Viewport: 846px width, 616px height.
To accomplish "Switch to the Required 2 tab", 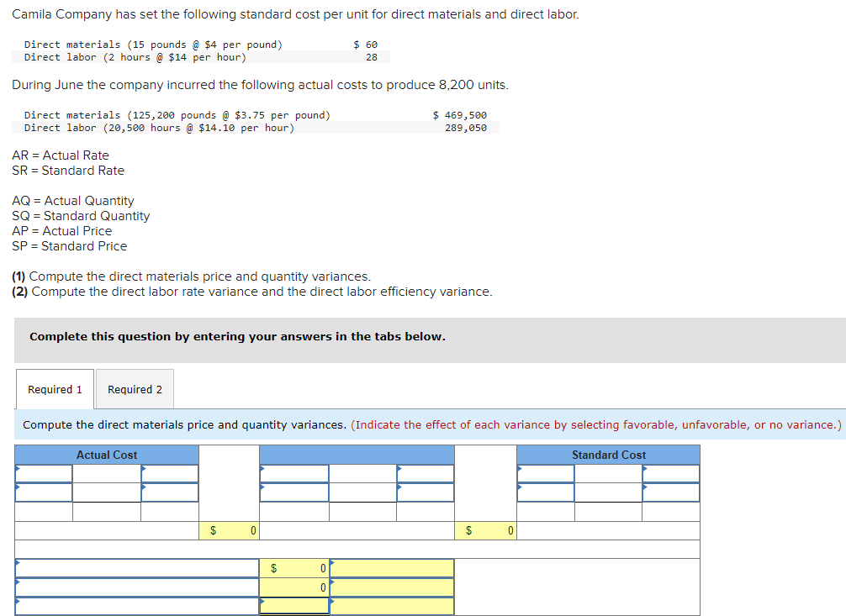I will coord(135,389).
